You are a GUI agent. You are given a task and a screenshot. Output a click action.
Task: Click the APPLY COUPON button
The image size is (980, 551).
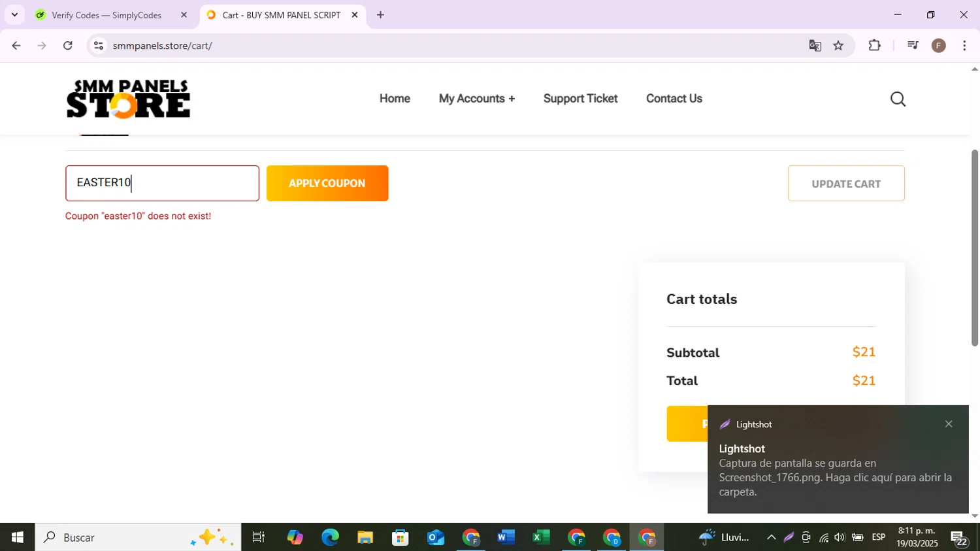327,183
